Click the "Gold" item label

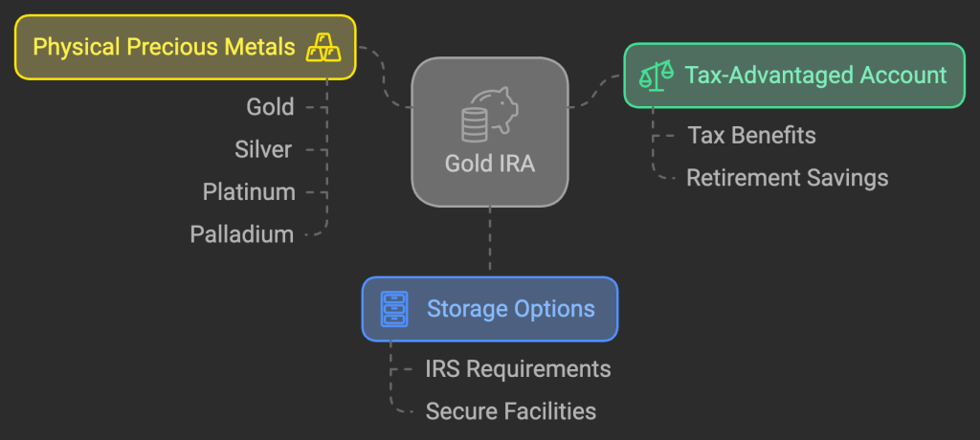tap(270, 107)
